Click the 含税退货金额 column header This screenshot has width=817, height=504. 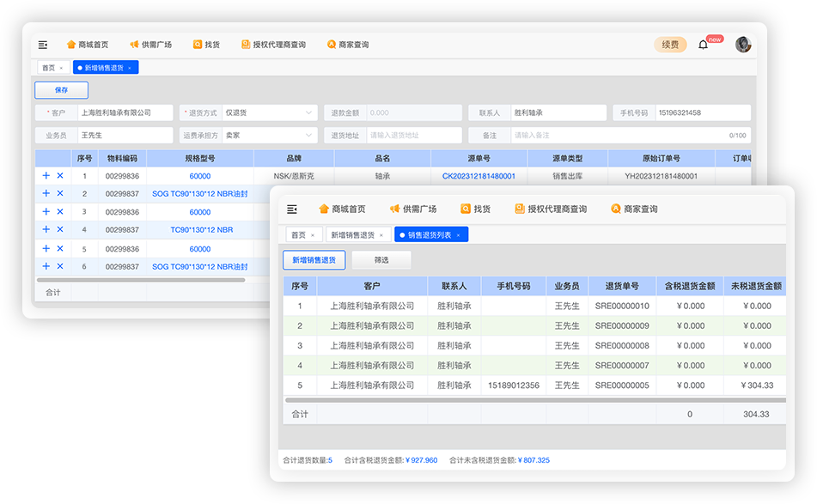click(x=690, y=286)
